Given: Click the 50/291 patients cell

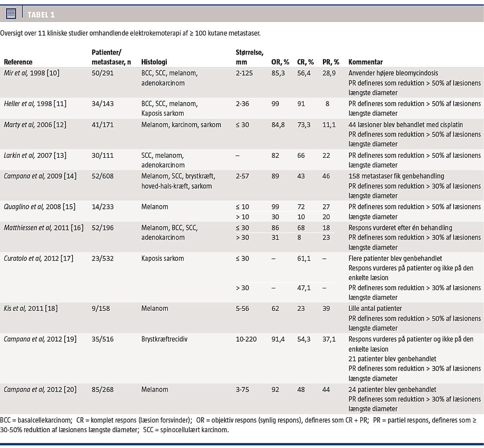Looking at the screenshot, I should (103, 73).
